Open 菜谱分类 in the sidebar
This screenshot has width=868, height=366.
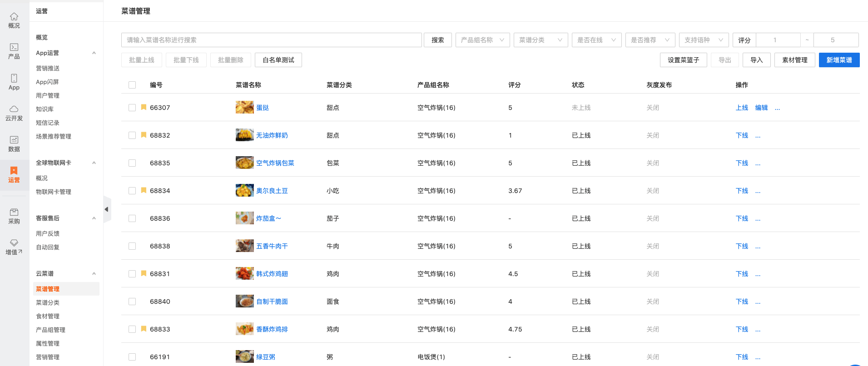coord(48,302)
